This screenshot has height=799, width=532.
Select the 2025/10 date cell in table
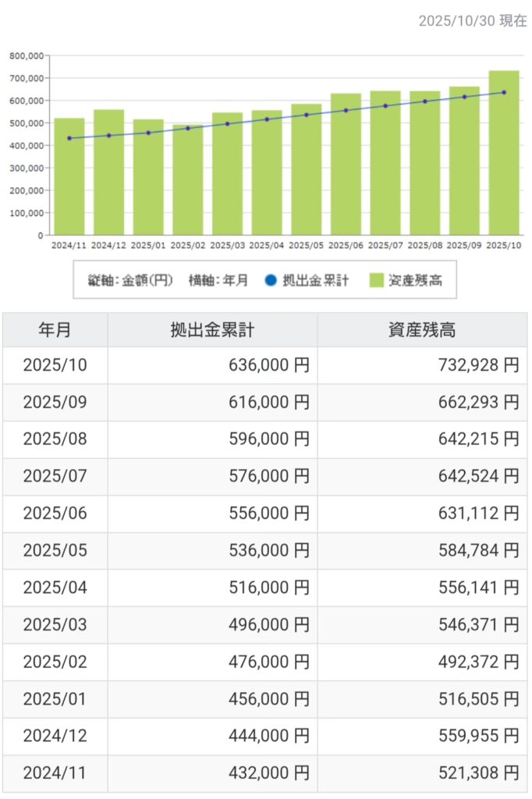55,365
